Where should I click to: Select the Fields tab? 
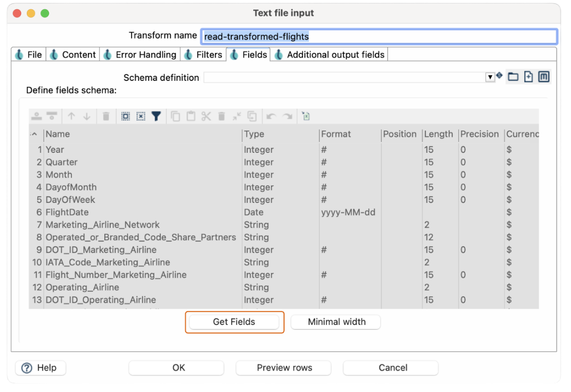tap(248, 55)
